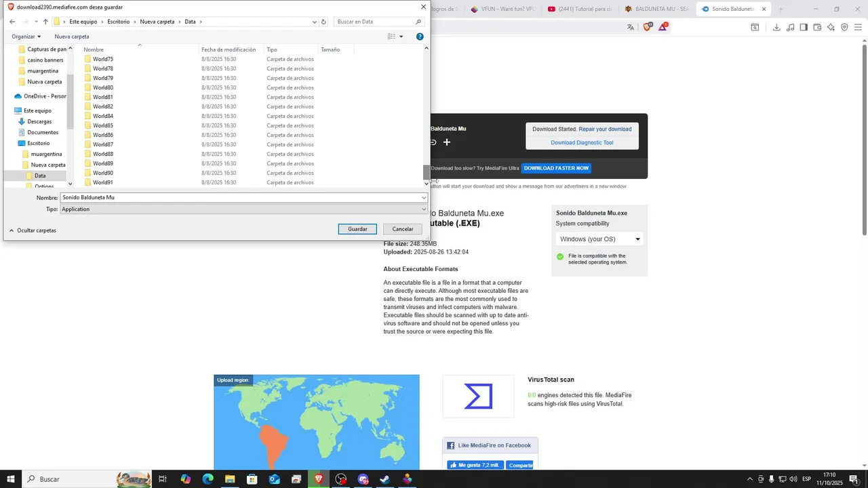Open Copilot from the taskbar

pyautogui.click(x=185, y=479)
